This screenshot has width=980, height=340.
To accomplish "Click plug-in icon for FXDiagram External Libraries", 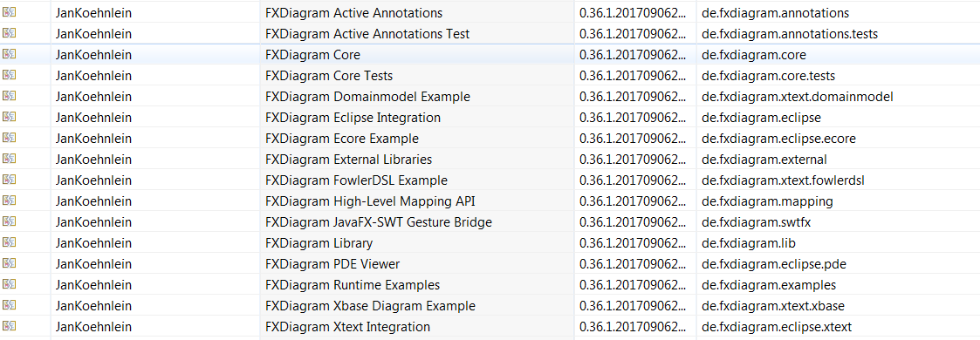I will [9, 159].
